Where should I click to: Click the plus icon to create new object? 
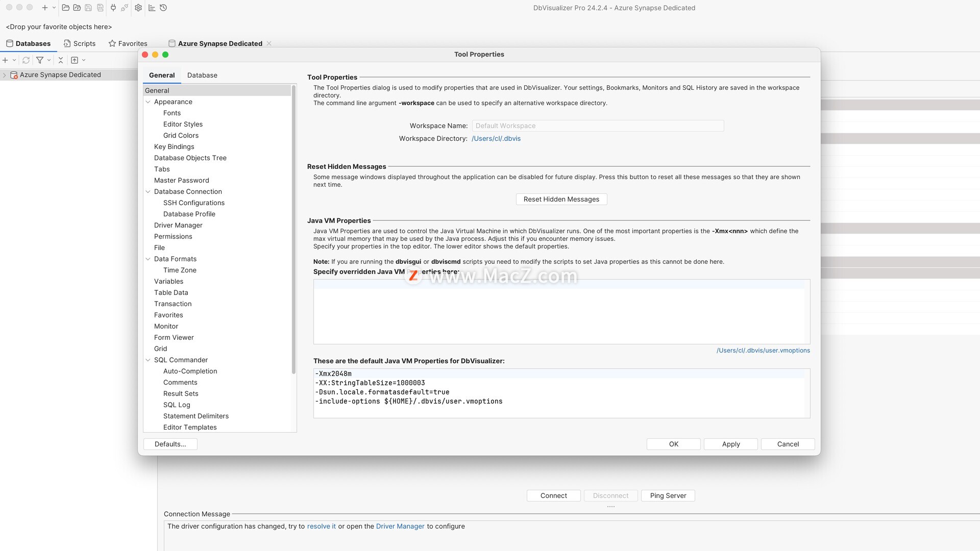pos(45,8)
